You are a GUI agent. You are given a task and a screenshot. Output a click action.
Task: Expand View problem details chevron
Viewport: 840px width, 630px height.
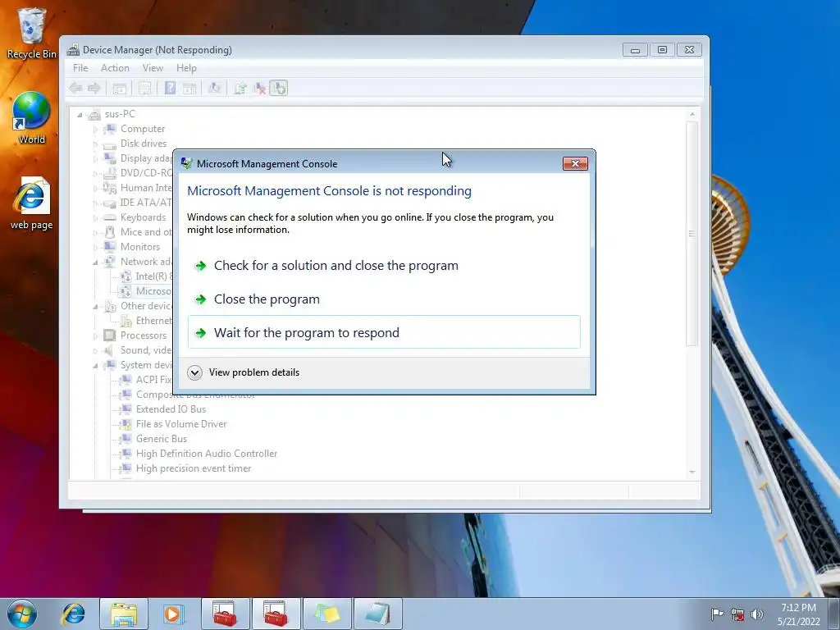195,373
